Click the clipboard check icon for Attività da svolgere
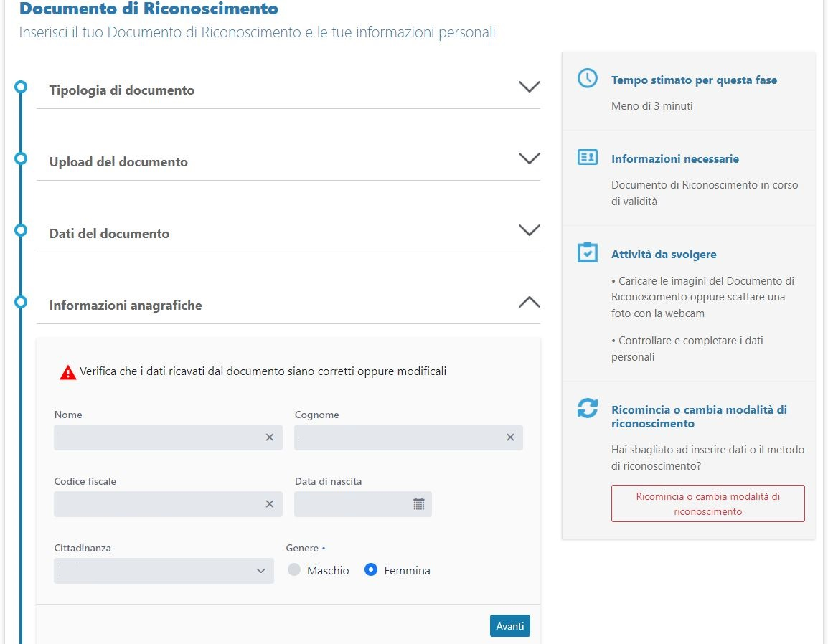The height and width of the screenshot is (644, 828). [588, 252]
